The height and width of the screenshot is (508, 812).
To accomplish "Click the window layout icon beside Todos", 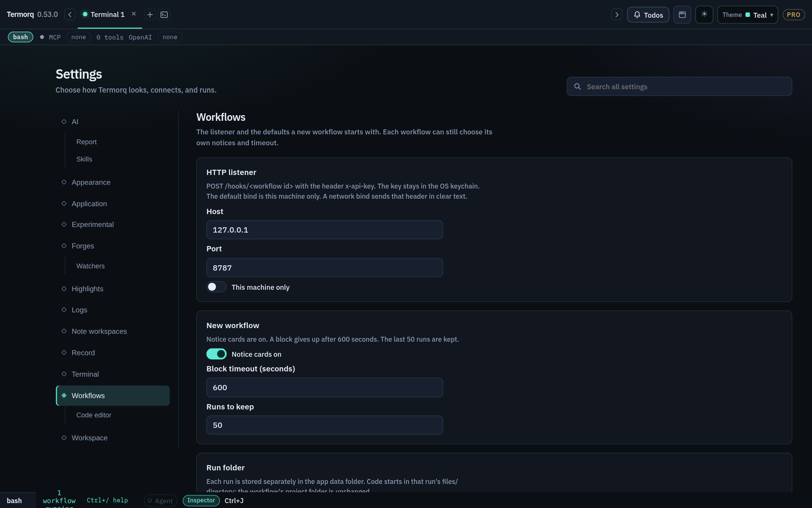I will coord(682,15).
